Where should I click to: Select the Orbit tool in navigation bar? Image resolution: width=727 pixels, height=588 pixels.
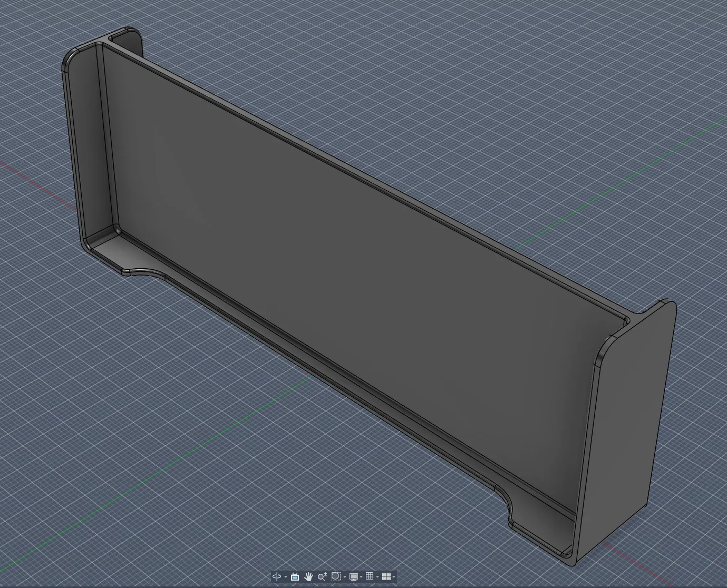pyautogui.click(x=277, y=576)
